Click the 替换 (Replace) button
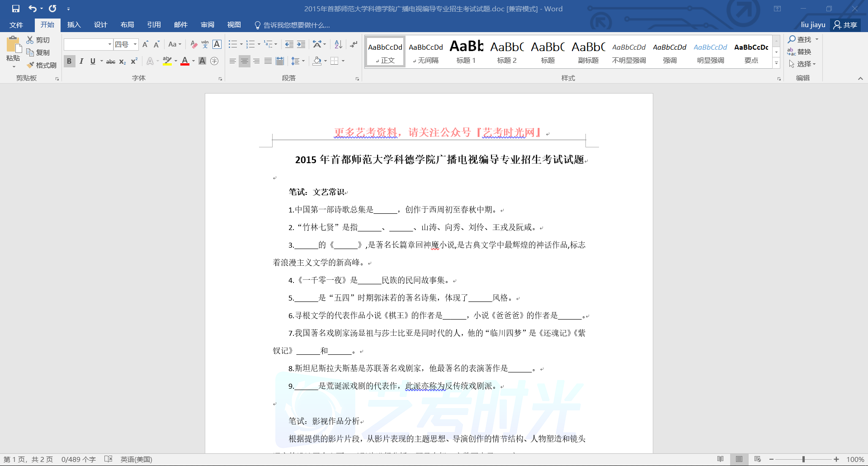 (x=799, y=52)
